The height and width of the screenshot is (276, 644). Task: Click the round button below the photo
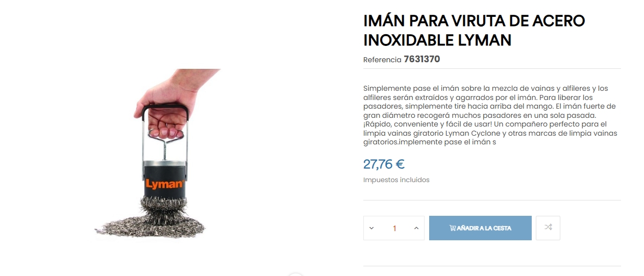295,274
